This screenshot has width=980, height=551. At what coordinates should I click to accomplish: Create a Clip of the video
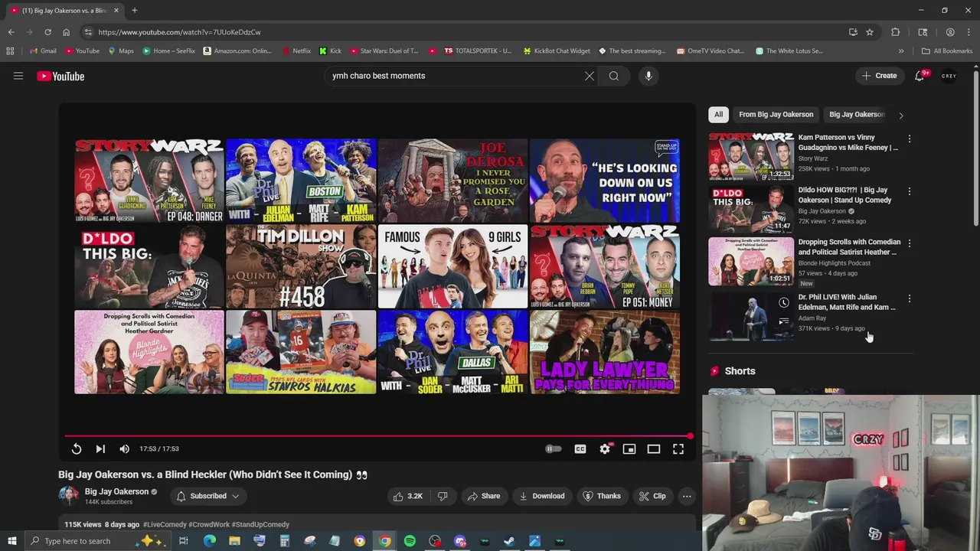(x=652, y=496)
